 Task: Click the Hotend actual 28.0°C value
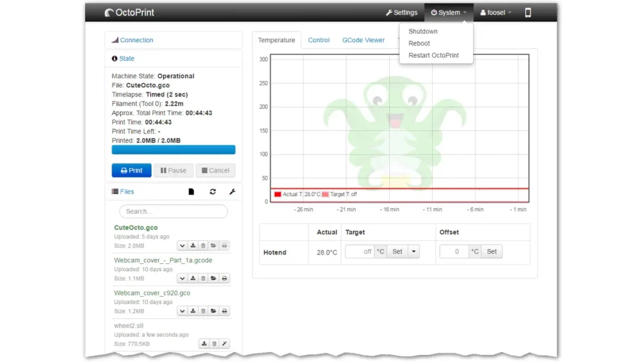click(327, 253)
